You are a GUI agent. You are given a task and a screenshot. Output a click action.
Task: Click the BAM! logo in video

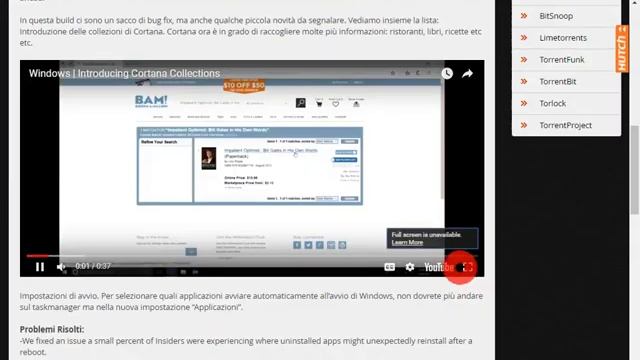click(x=151, y=101)
